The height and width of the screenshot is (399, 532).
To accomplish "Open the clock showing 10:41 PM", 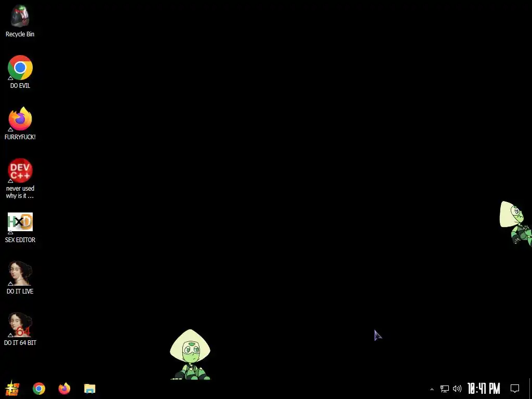I will (484, 389).
